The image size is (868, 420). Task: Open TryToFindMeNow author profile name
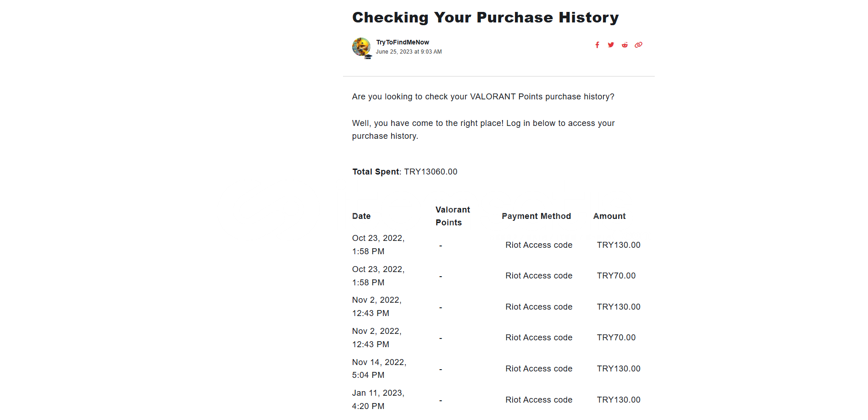[403, 42]
